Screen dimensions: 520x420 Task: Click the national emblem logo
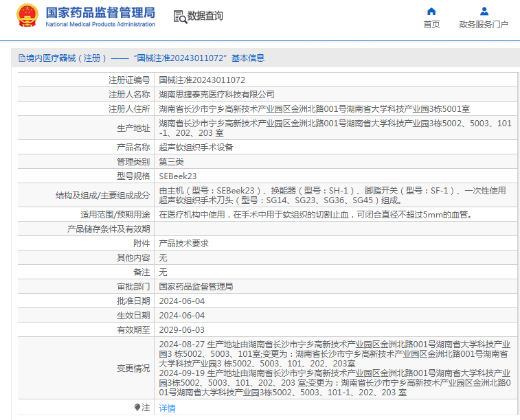click(x=27, y=16)
